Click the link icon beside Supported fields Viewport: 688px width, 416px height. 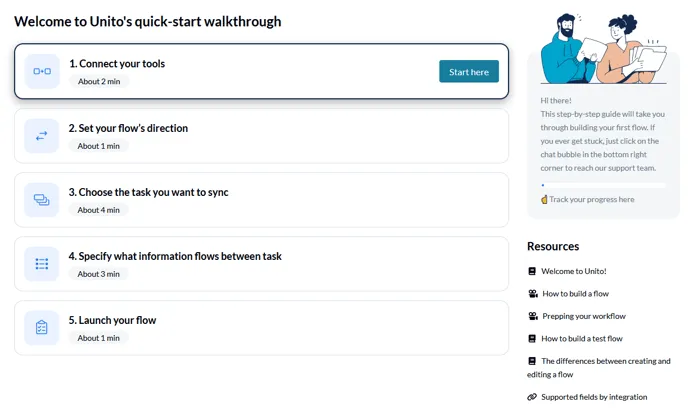click(x=532, y=397)
